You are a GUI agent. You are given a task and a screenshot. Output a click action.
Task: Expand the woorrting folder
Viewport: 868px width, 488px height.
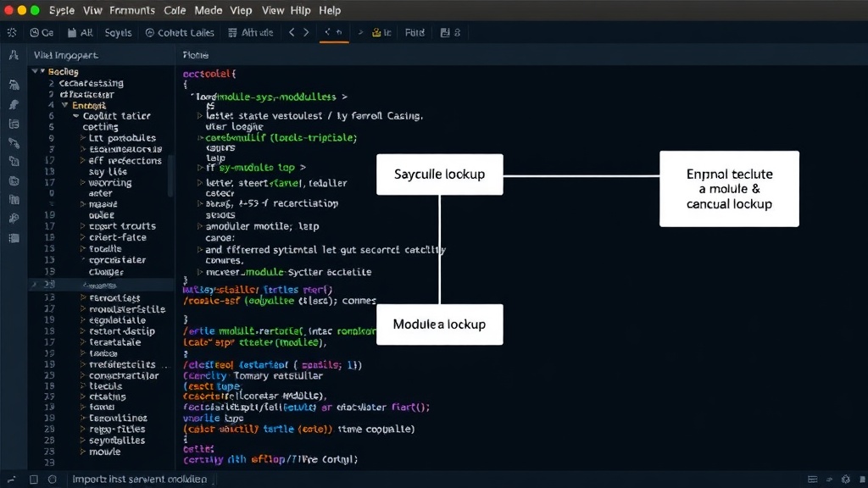(82, 183)
